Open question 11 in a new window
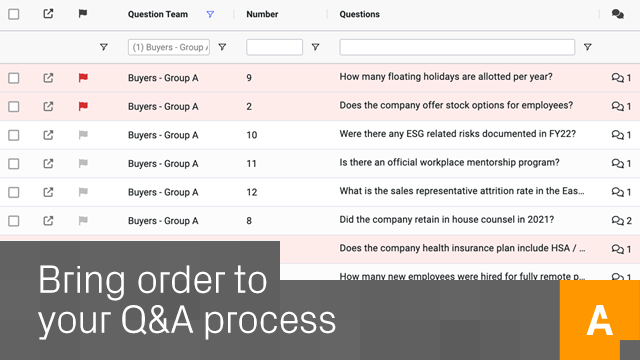 tap(48, 163)
